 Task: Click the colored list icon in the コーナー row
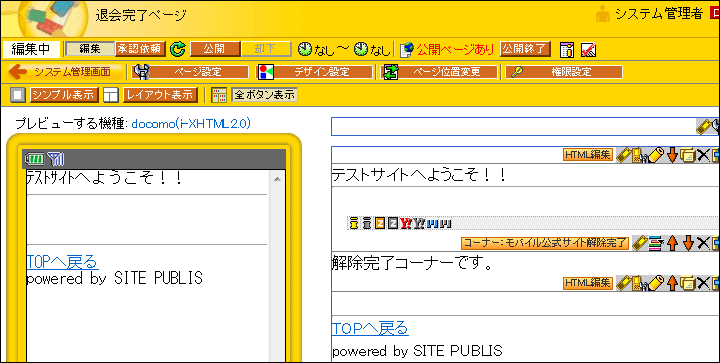click(x=657, y=243)
